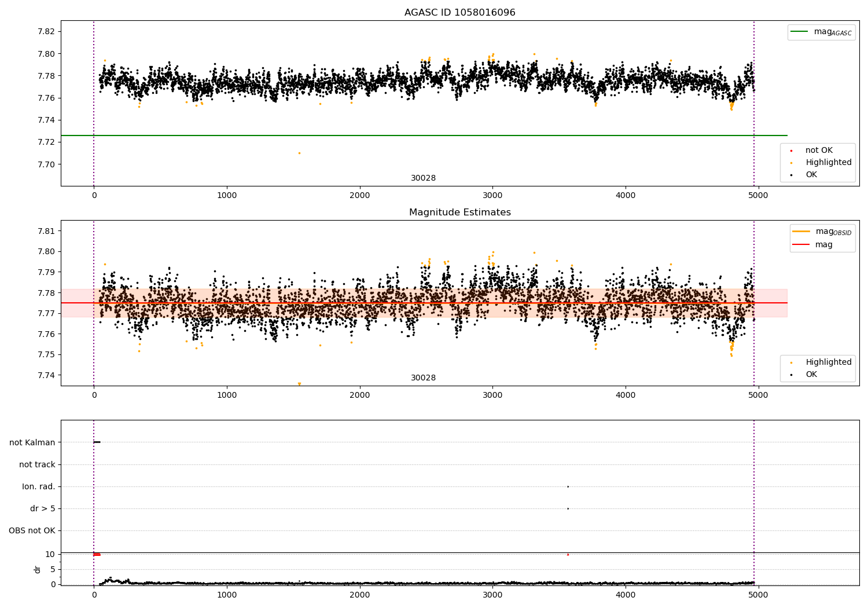Click the '30028' label in the top plot
Viewport: 868px width, 608px height.
(x=424, y=178)
